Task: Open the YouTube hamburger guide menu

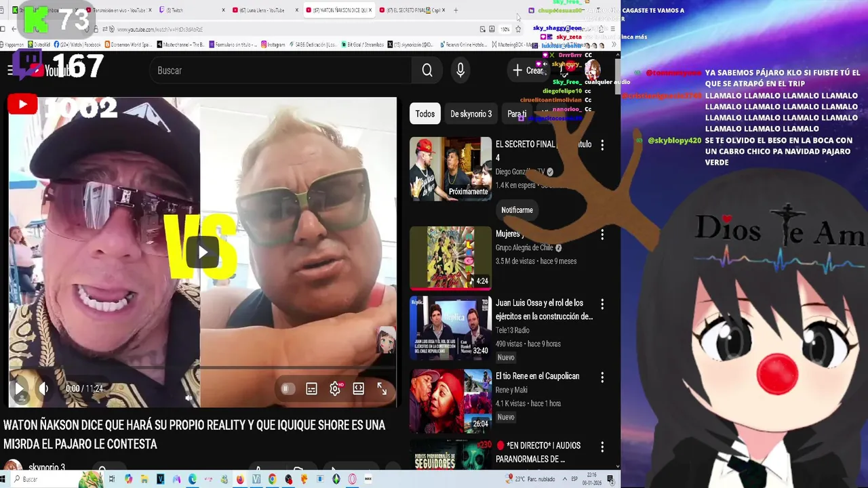Action: pyautogui.click(x=9, y=70)
